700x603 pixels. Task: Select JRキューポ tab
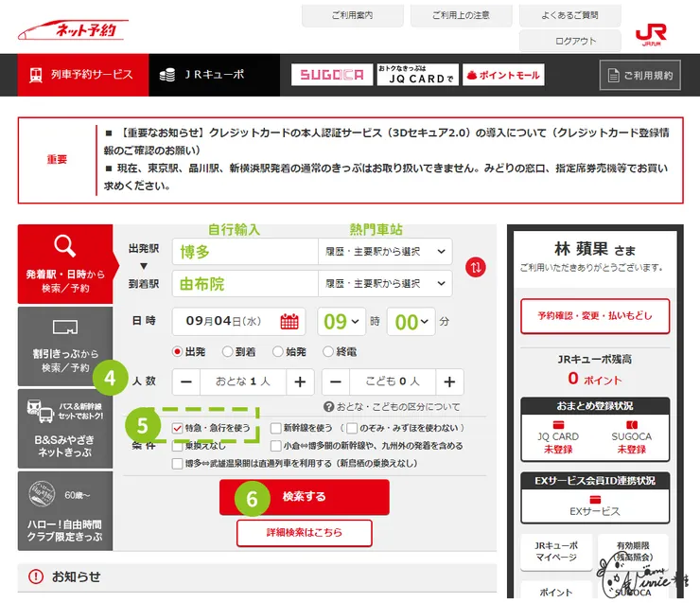click(x=215, y=75)
